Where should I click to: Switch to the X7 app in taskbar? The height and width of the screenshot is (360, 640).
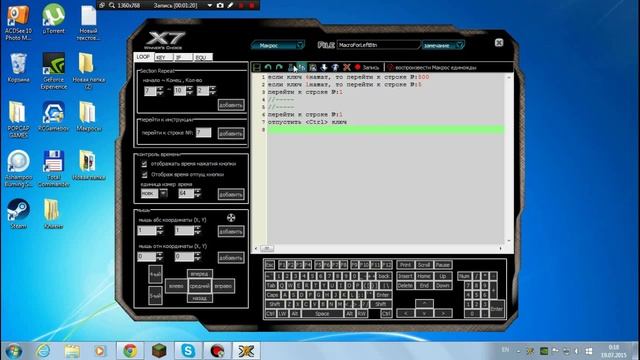pos(246,351)
